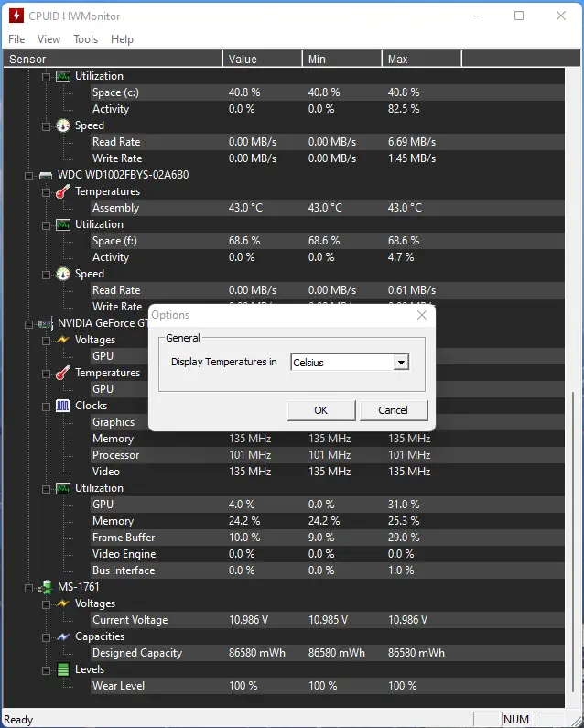Select the Video Engine row
Image resolution: width=584 pixels, height=728 pixels.
328,554
